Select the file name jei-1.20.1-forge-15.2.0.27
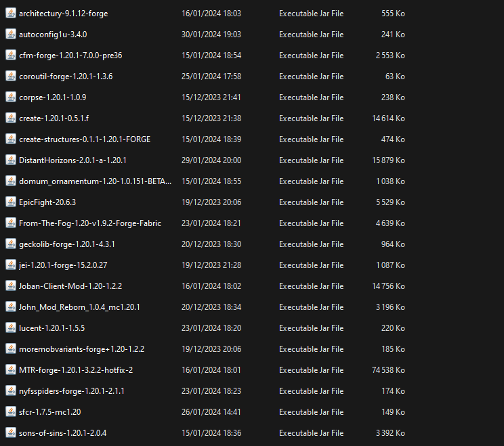 point(63,265)
